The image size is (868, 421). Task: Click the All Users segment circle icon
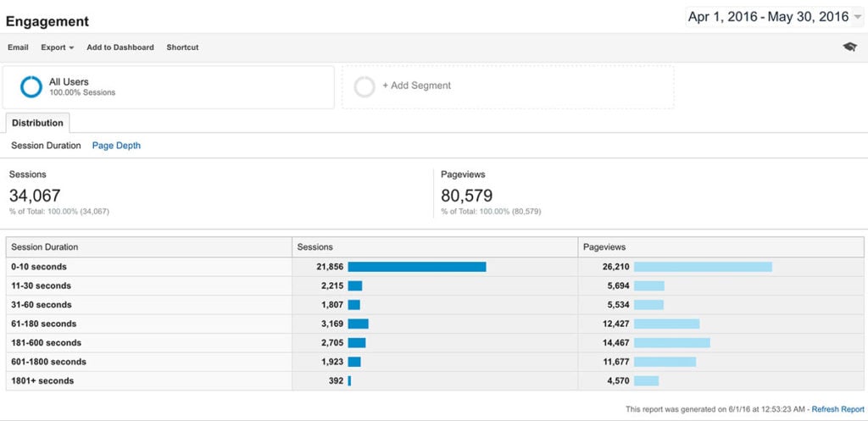click(31, 87)
